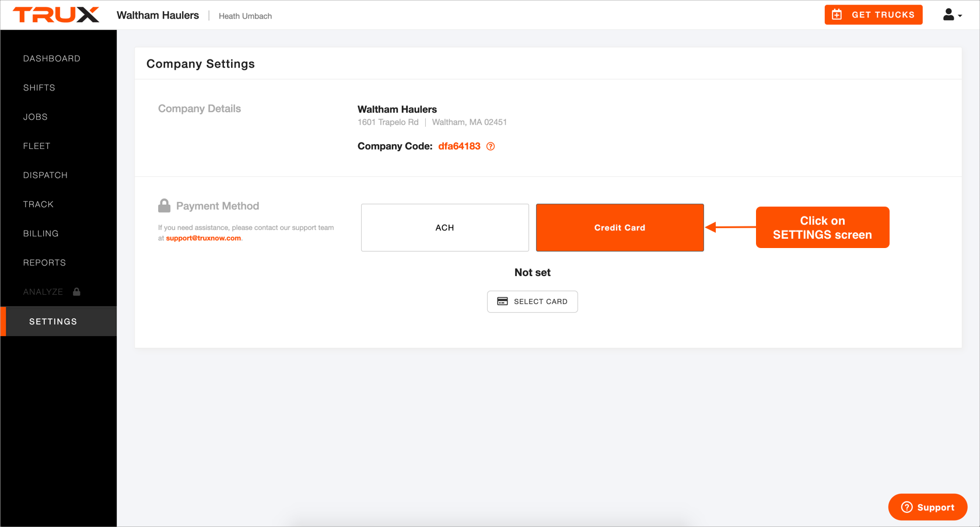Image resolution: width=980 pixels, height=527 pixels.
Task: Navigate to FLEET
Action: (x=37, y=146)
